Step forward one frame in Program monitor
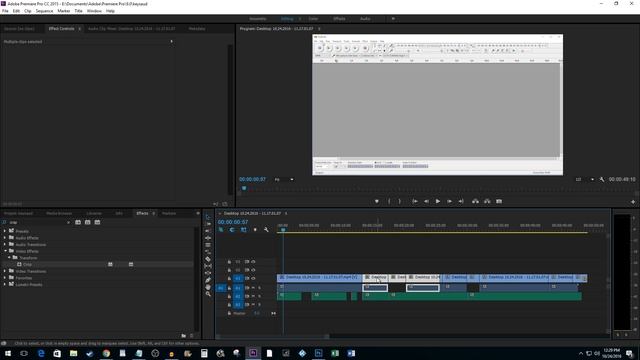The height and width of the screenshot is (360, 640). point(449,201)
